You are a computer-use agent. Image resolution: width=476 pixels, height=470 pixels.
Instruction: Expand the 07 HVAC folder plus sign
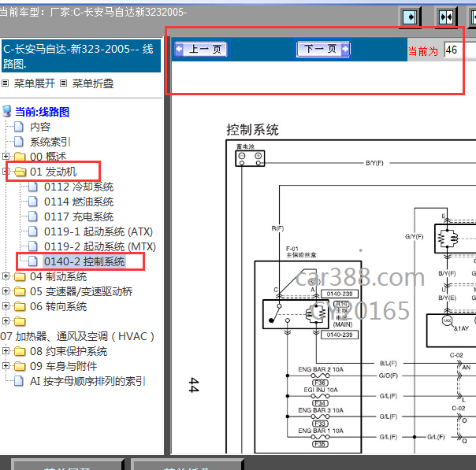[x=6, y=321]
